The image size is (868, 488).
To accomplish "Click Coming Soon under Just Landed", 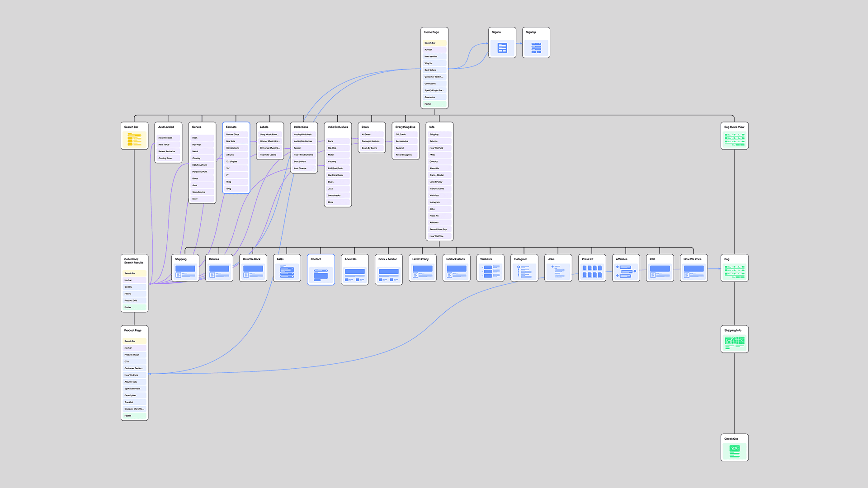I will pos(168,158).
